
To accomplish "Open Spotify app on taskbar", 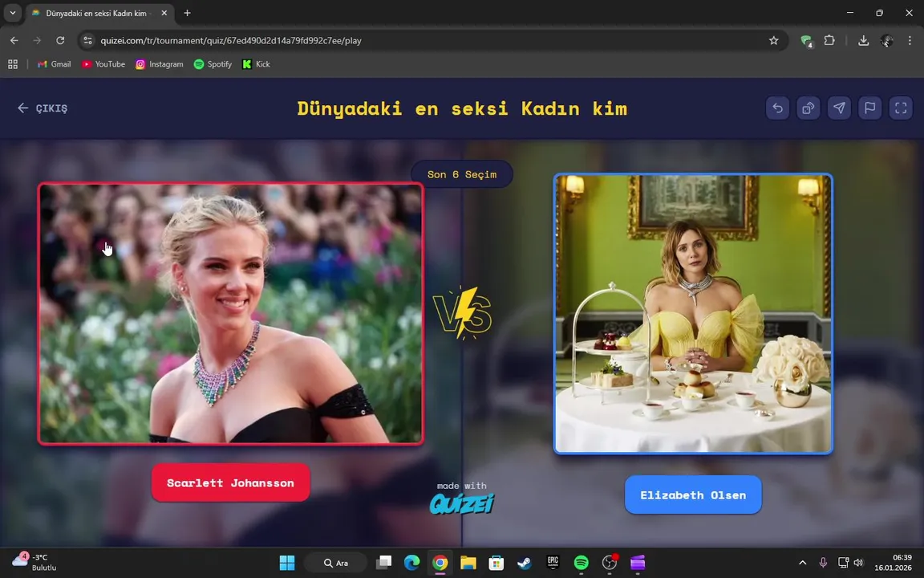I will (x=581, y=563).
